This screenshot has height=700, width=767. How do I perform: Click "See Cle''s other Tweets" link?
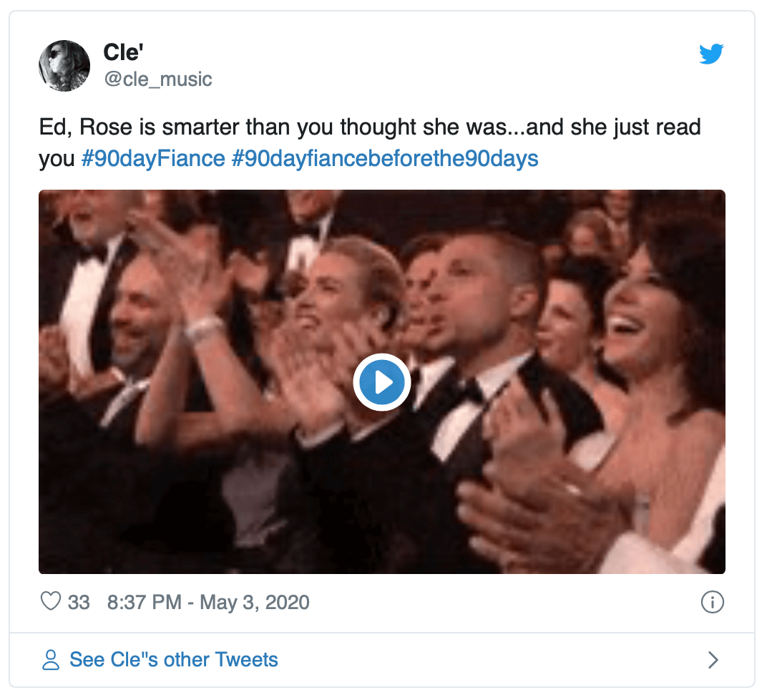[173, 660]
